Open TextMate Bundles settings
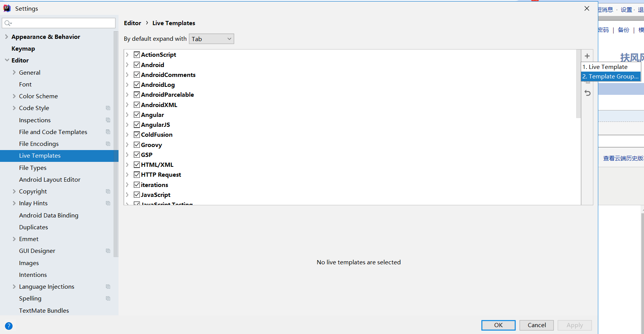Screen dimensions: 644x334 (44, 311)
